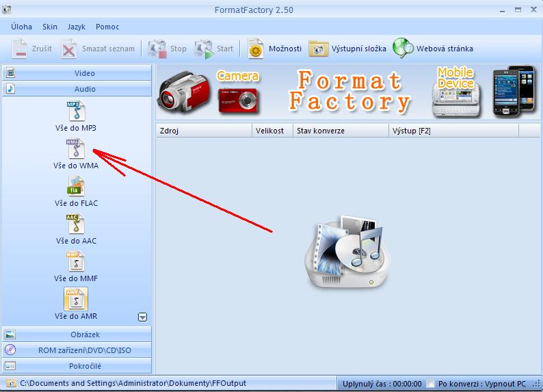Click the Výstup [F2] column header
This screenshot has height=392, width=543.
454,131
